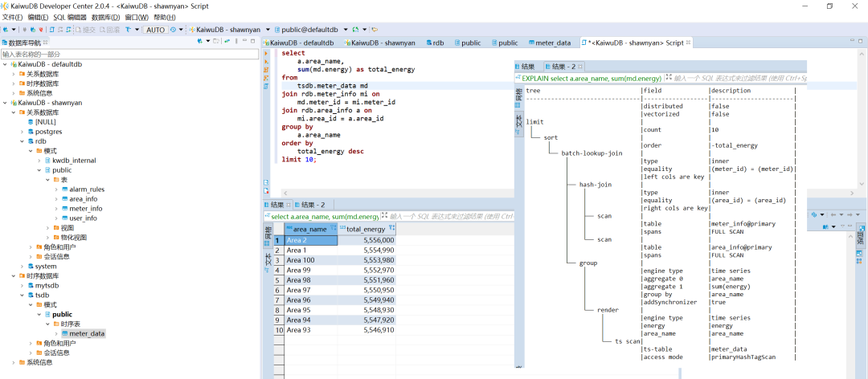This screenshot has width=868, height=379.
Task: Select the meter_data time-series table
Action: tap(86, 333)
